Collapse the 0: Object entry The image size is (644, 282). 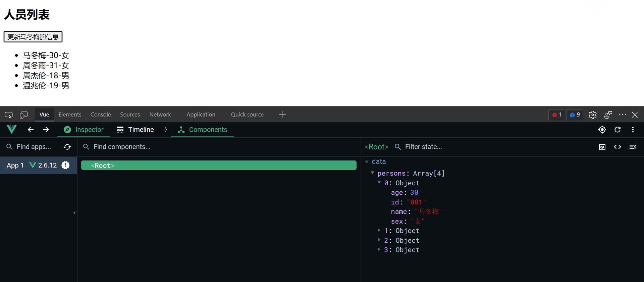click(x=379, y=182)
